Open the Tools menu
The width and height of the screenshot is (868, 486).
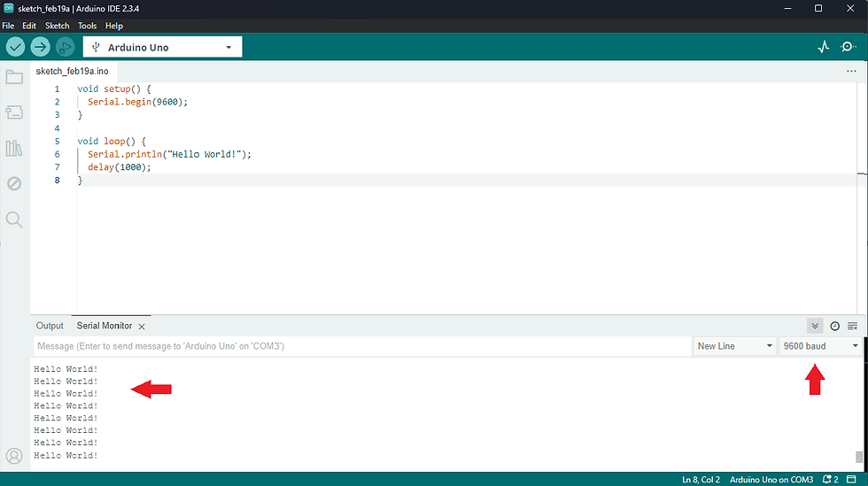coord(87,26)
